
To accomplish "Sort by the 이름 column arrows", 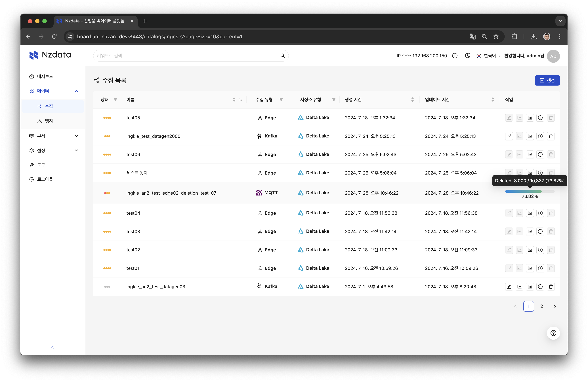I will [234, 99].
